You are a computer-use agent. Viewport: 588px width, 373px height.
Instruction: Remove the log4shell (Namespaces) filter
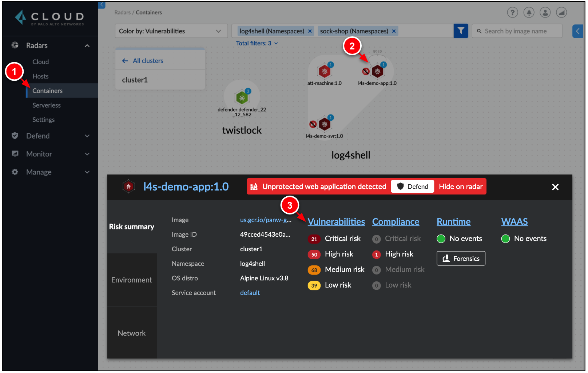310,31
